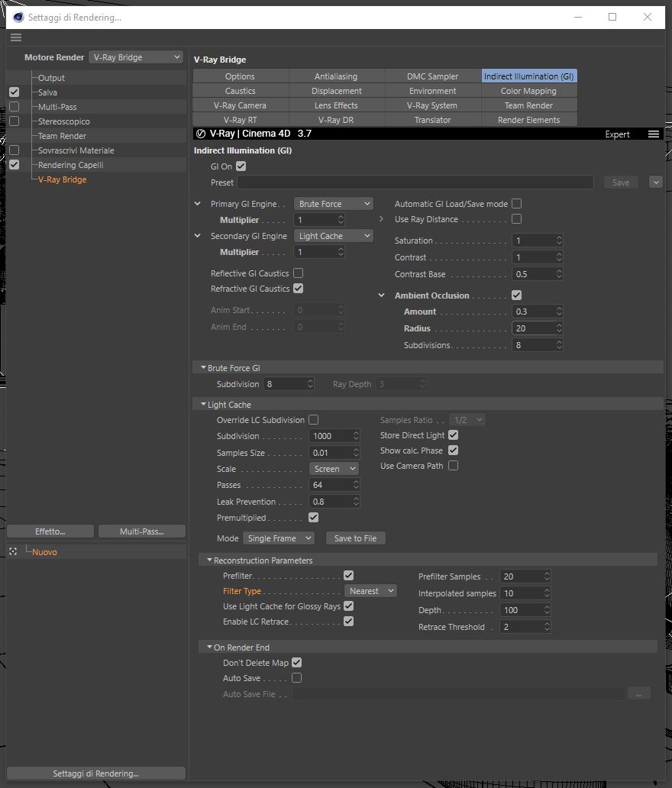
Task: Collapse the On Render End section
Action: [209, 648]
